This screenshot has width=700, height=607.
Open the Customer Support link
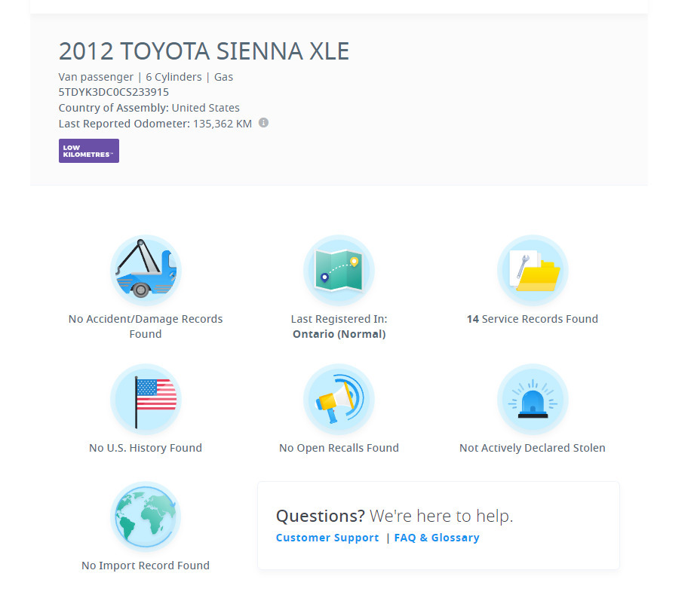tap(326, 538)
